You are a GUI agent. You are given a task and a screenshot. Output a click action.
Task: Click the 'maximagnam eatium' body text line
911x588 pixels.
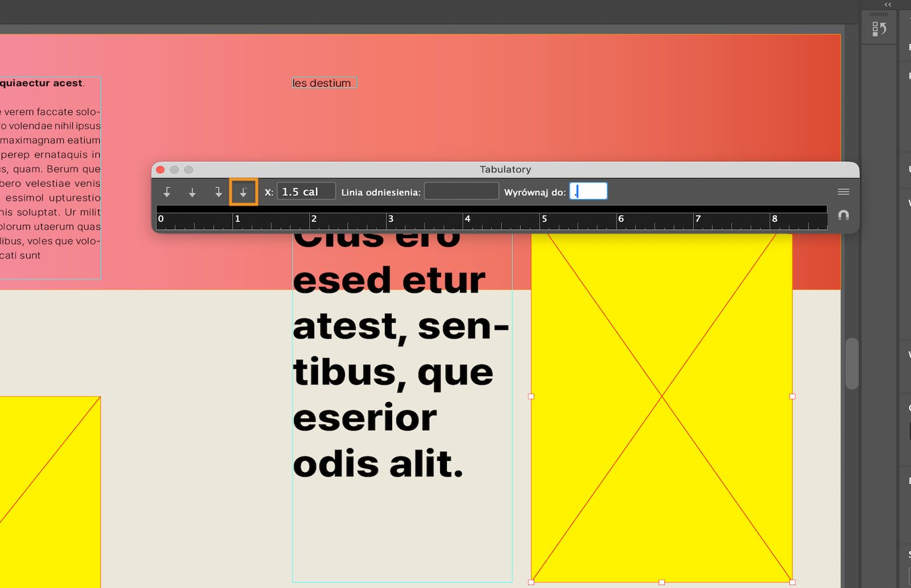click(x=50, y=140)
